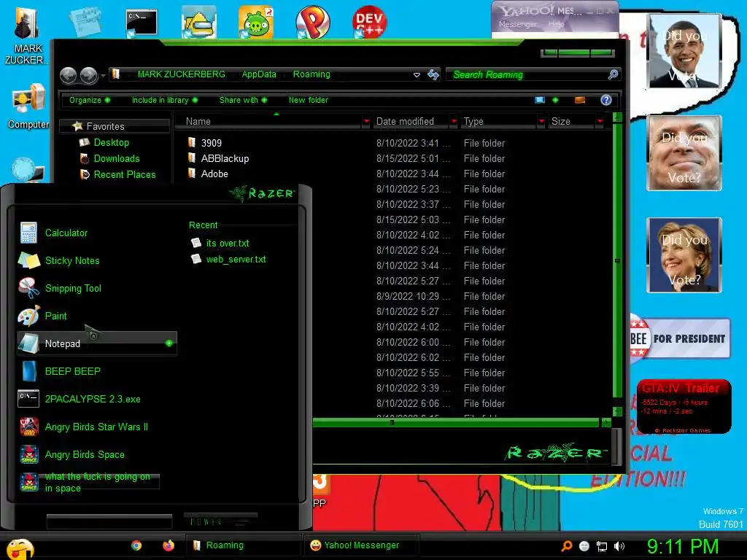
Task: Select AppData breadcrumb segment
Action: pyautogui.click(x=259, y=74)
